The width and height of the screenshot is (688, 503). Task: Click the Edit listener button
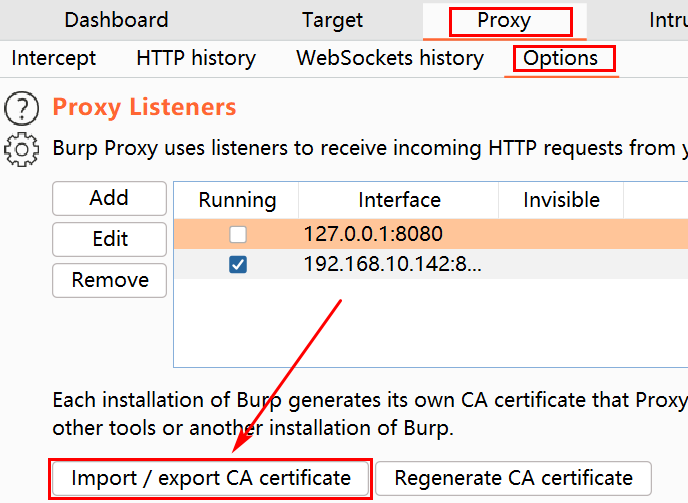109,239
